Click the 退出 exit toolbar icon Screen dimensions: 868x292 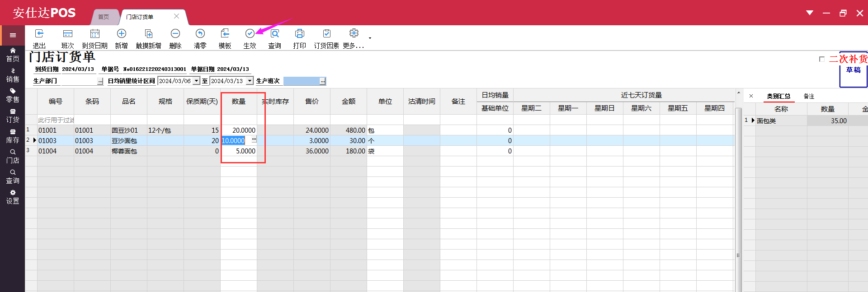(x=39, y=34)
